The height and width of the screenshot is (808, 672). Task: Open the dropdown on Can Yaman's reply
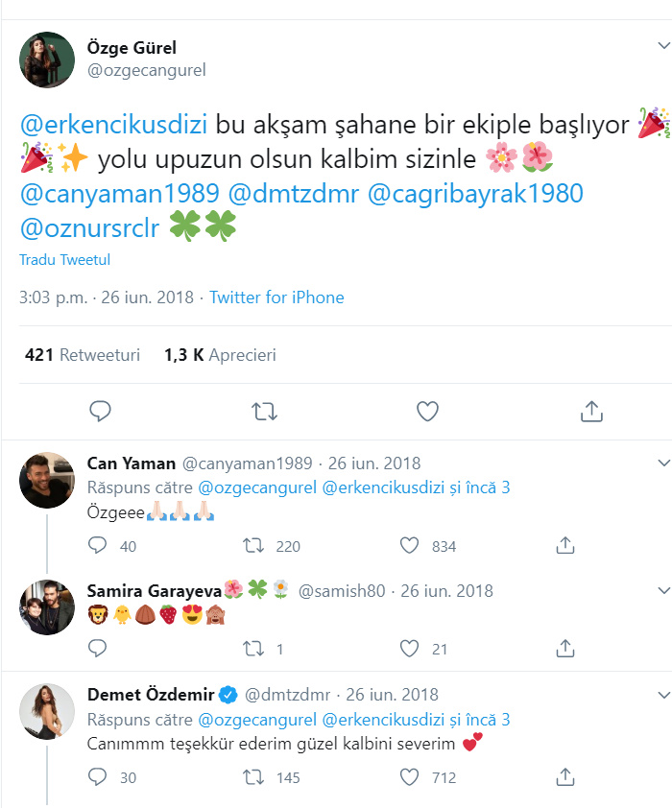(x=662, y=463)
